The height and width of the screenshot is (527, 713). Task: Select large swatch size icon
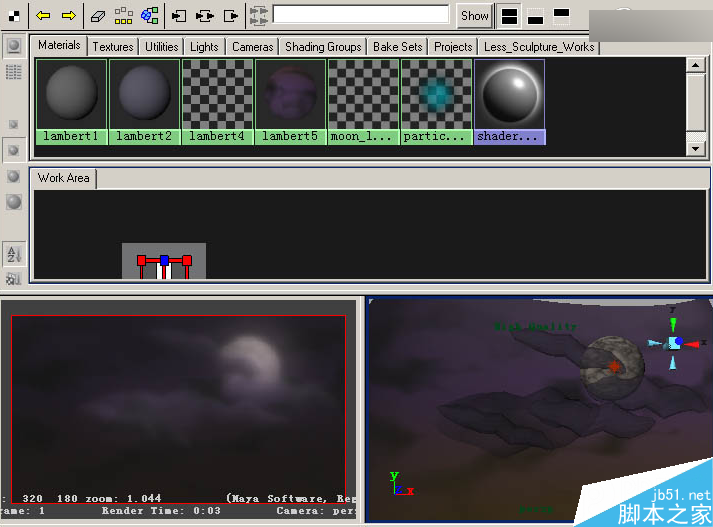click(14, 176)
